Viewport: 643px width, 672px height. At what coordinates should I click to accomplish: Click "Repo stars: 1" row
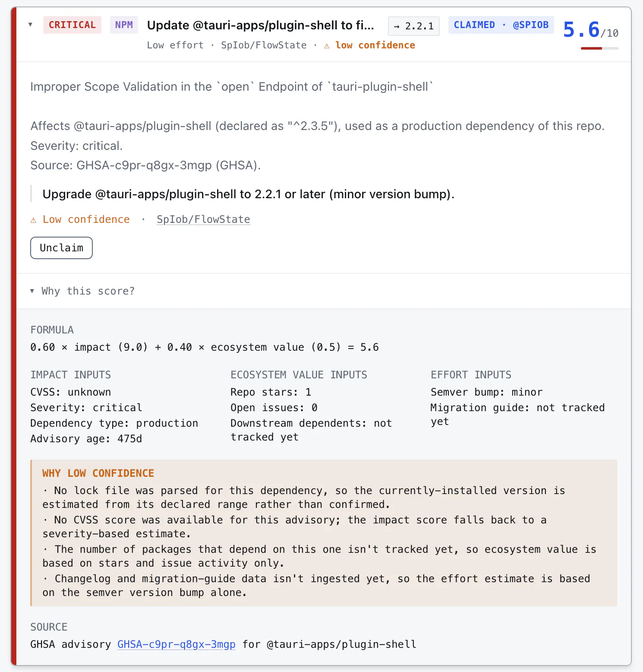click(x=271, y=392)
